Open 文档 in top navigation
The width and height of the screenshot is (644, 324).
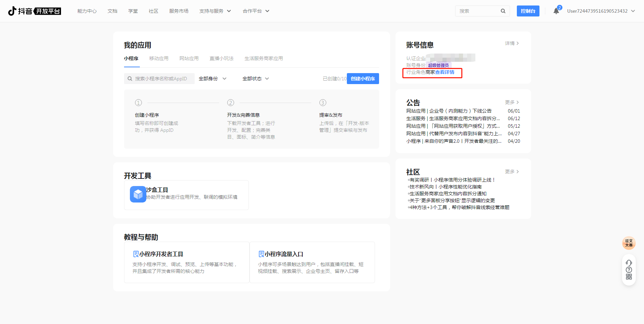pyautogui.click(x=112, y=11)
